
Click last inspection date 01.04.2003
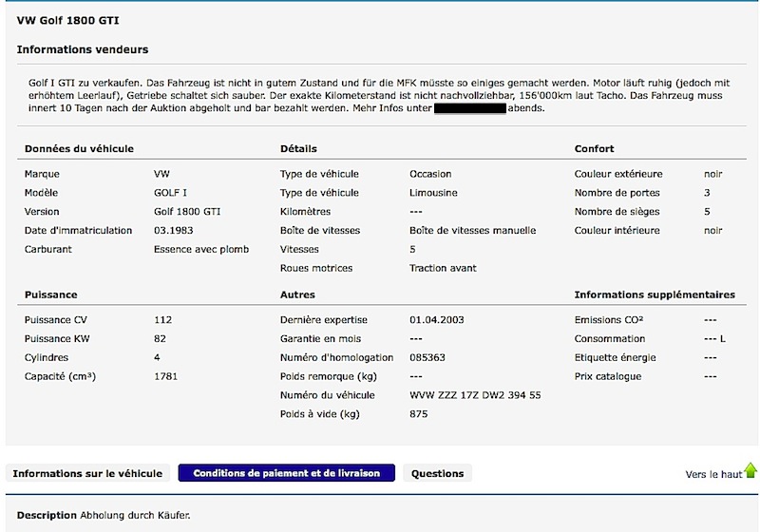point(437,320)
